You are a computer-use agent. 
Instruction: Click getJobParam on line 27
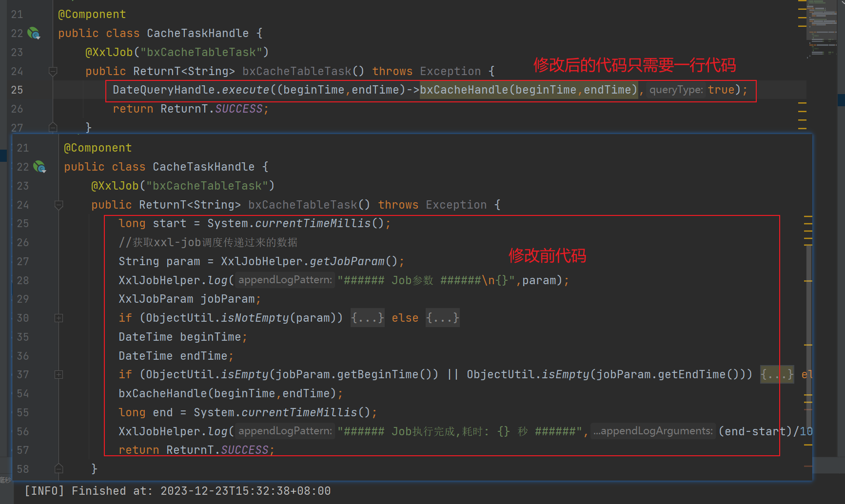(347, 261)
